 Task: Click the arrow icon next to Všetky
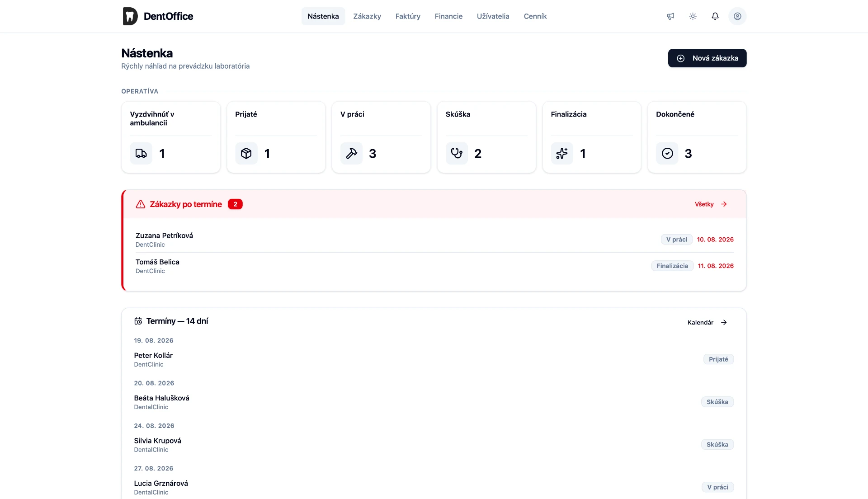click(724, 204)
